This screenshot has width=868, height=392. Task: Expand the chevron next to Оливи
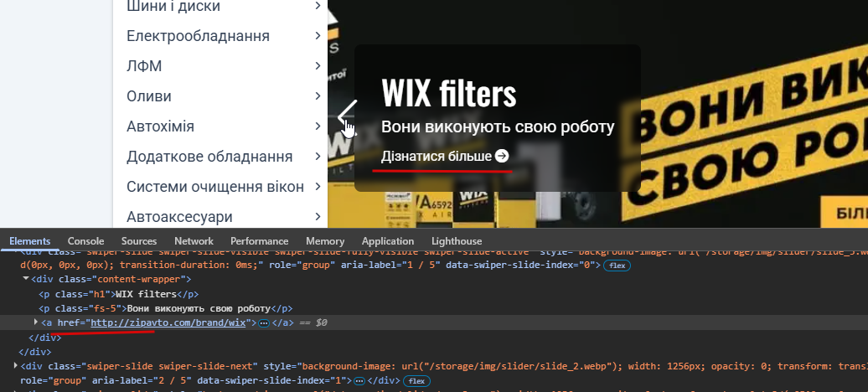318,95
